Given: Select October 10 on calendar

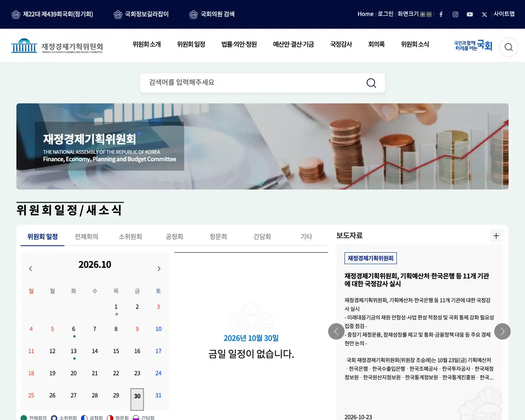Looking at the screenshot, I should click(158, 329).
